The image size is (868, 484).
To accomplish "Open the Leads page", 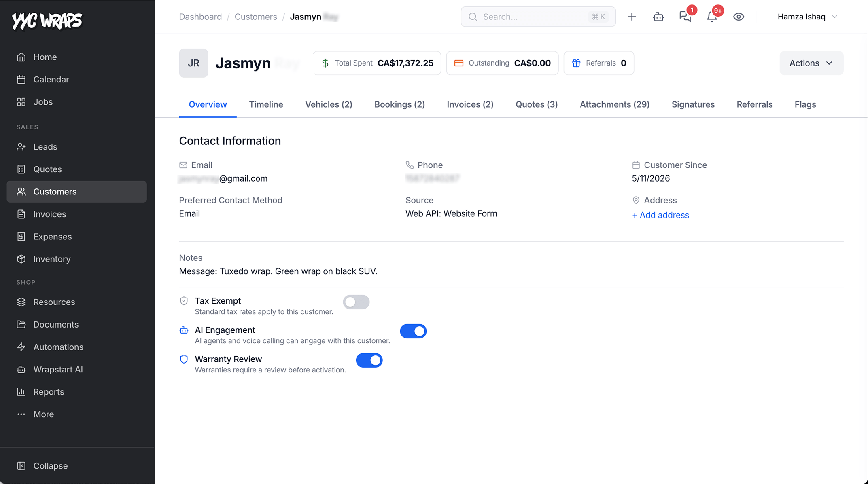I will click(77, 147).
